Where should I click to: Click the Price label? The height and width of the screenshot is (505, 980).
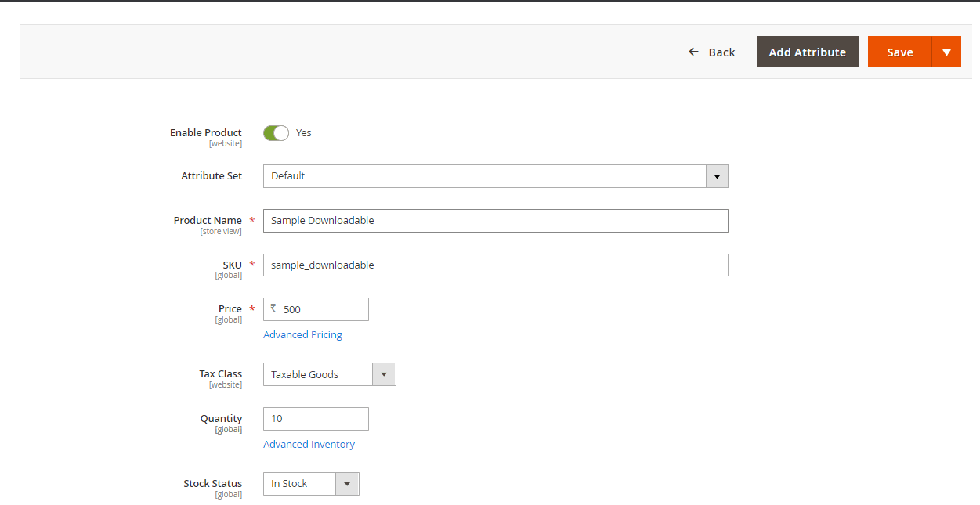pos(230,308)
